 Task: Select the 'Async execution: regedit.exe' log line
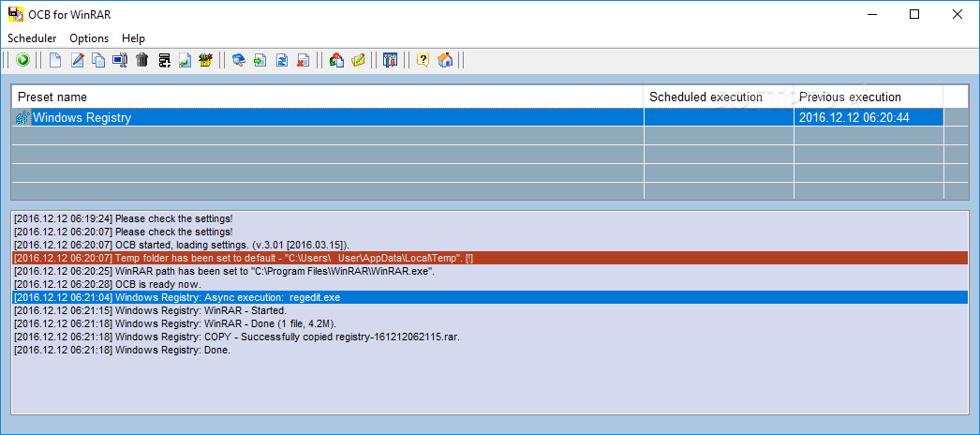pyautogui.click(x=490, y=297)
